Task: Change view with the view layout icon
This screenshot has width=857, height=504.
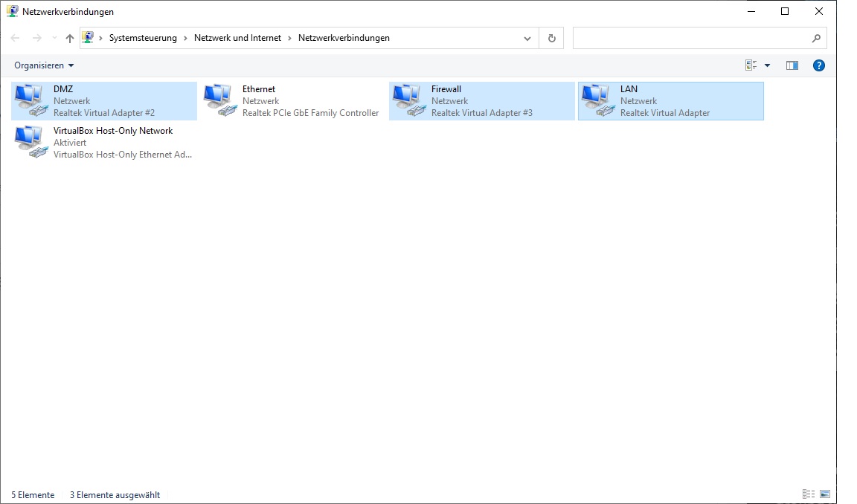Action: [x=751, y=65]
